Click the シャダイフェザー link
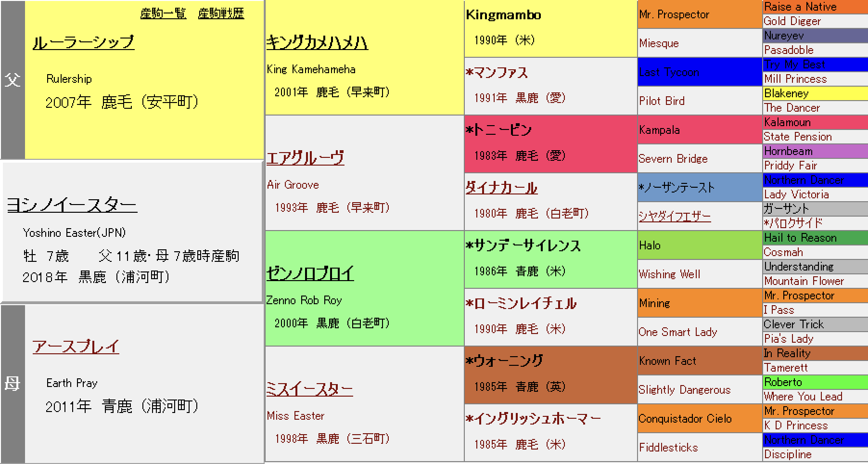 click(675, 217)
